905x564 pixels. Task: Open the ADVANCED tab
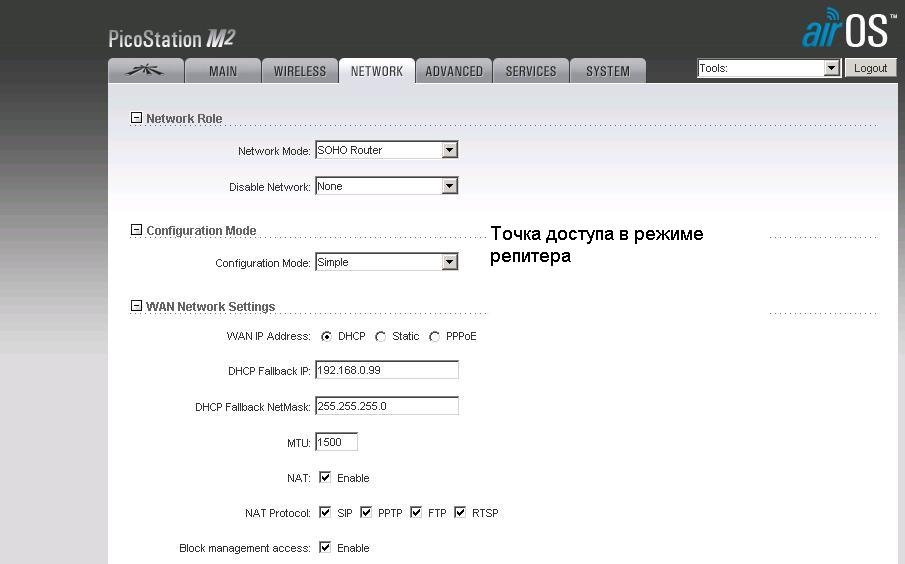coord(454,71)
